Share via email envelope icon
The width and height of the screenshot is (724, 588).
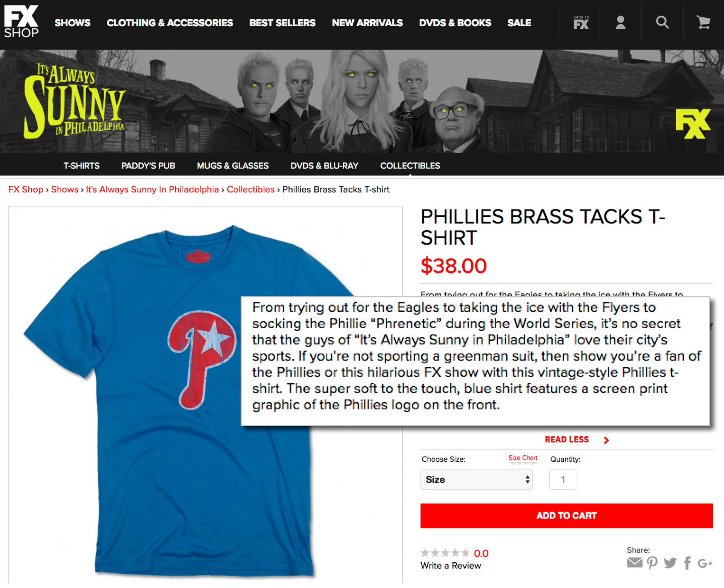(x=635, y=563)
